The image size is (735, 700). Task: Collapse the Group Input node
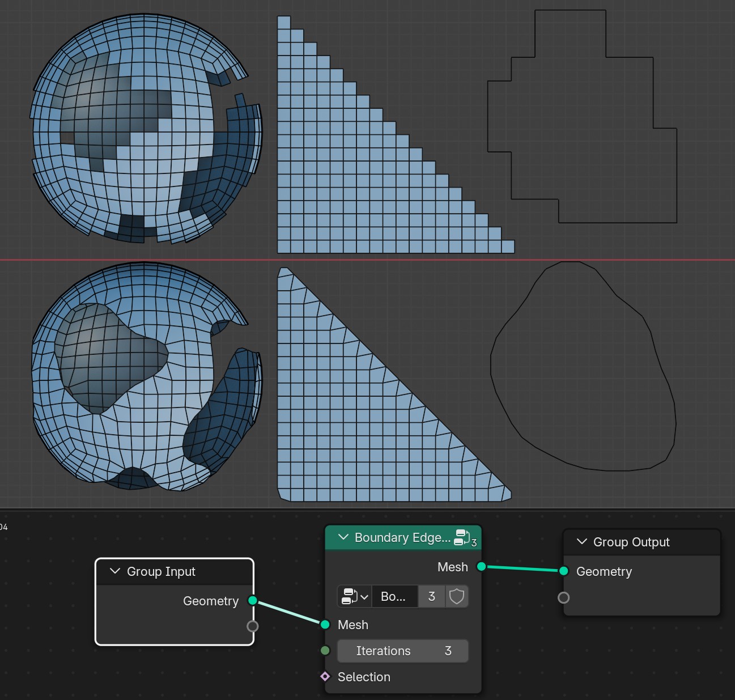pos(115,571)
